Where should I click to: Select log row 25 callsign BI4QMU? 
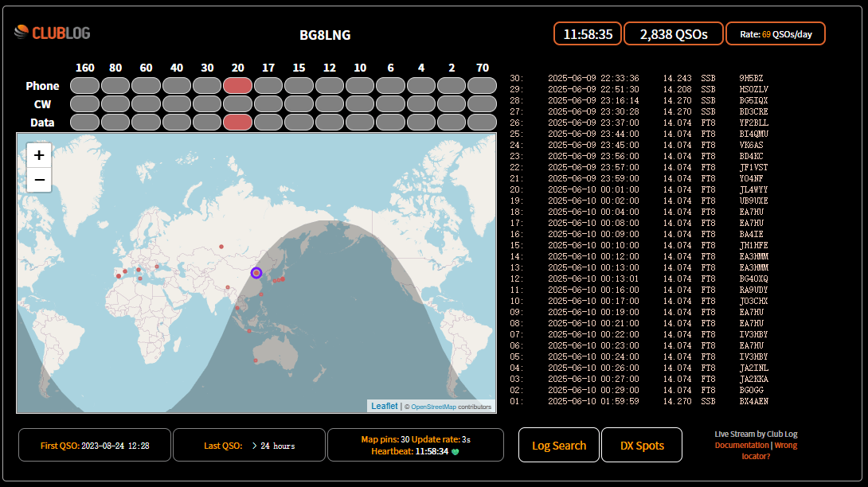coord(753,134)
